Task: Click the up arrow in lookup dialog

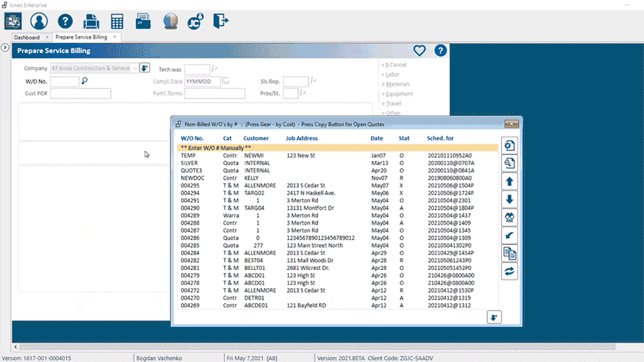Action: tap(510, 182)
